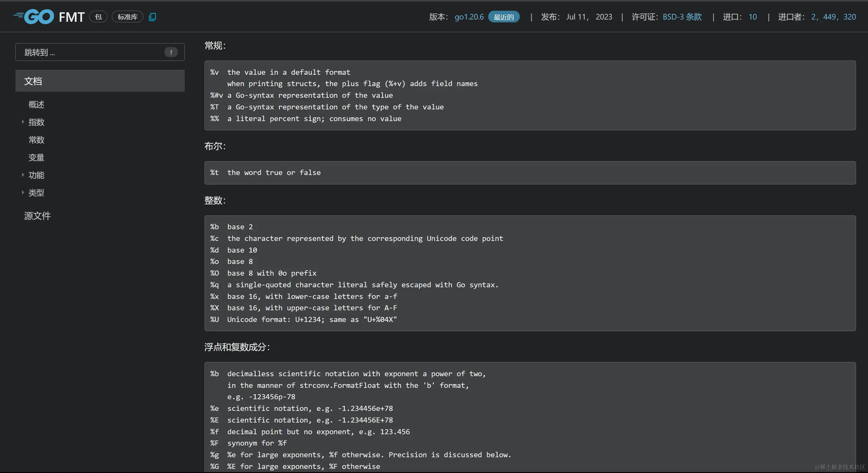The image size is (868, 473).
Task: Open the importers 2,449,320 link
Action: (x=833, y=17)
